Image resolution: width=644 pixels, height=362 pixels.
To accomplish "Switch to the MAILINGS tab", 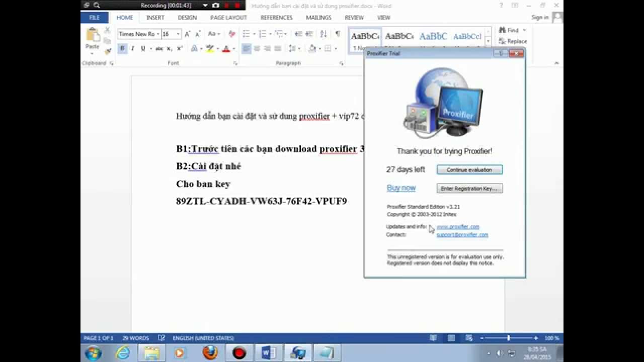I will pyautogui.click(x=318, y=18).
